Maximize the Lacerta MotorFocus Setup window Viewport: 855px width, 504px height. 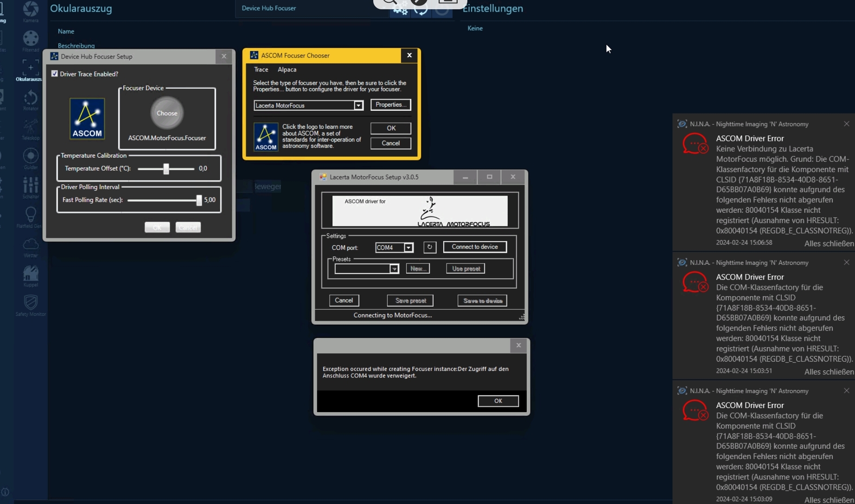pyautogui.click(x=489, y=177)
